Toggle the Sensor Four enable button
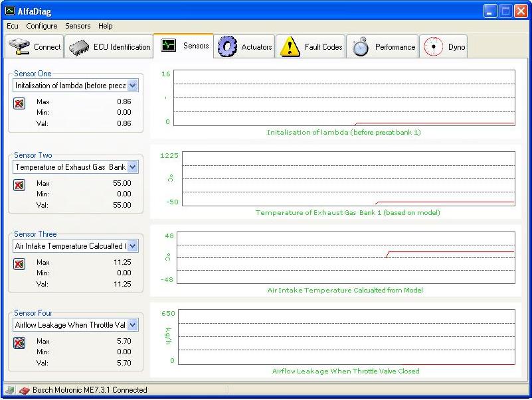Viewport: 532px width, 400px height. pos(19,343)
